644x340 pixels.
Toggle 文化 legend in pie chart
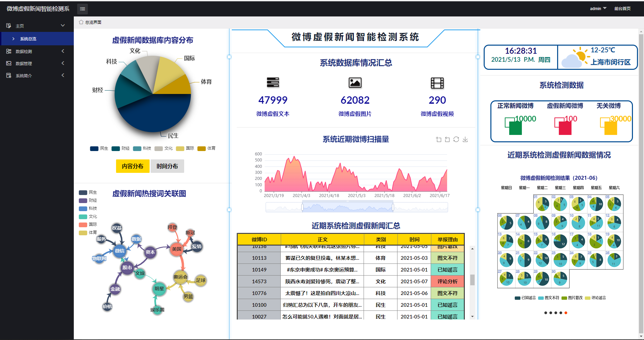coord(163,148)
